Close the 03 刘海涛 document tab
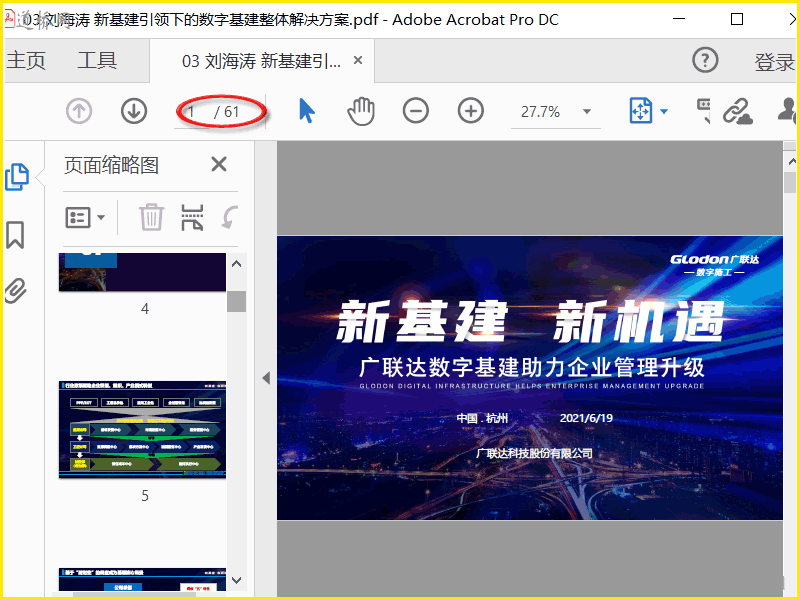The image size is (800, 600). coord(358,61)
